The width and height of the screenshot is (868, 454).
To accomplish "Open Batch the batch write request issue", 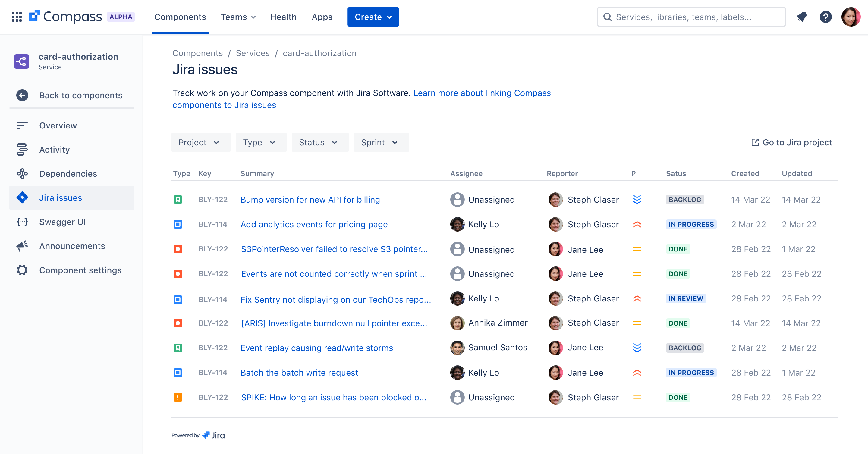I will click(x=299, y=372).
